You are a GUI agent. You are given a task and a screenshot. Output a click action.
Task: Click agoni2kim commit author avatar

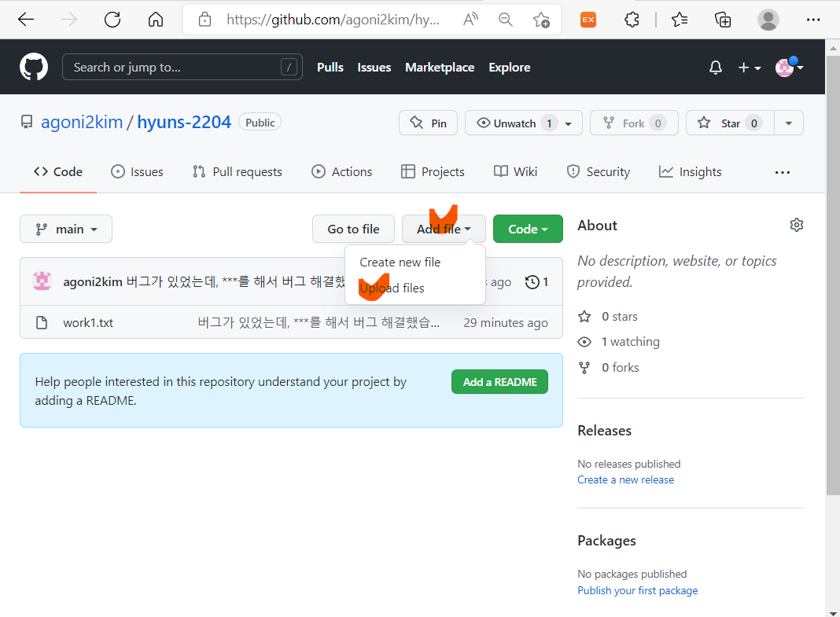(x=42, y=281)
